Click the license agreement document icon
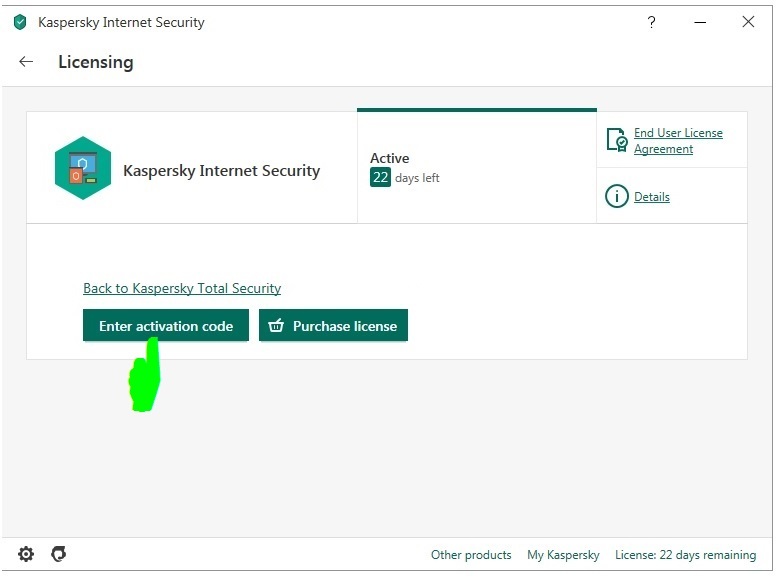This screenshot has height=578, width=776. point(617,140)
